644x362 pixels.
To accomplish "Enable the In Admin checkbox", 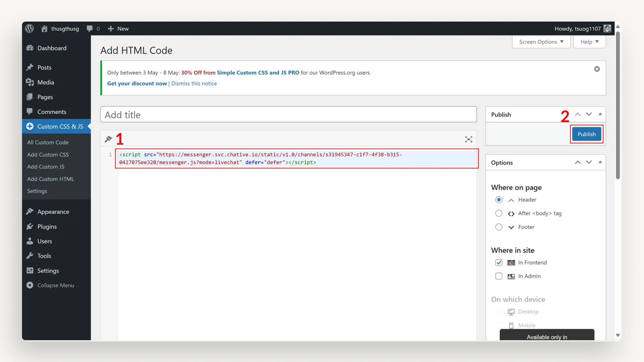I will tap(498, 276).
